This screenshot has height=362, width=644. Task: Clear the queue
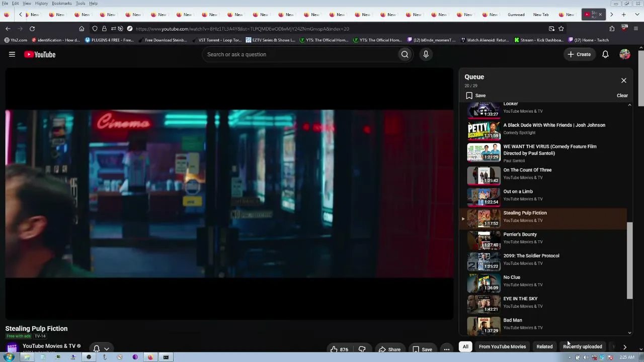coord(622,96)
